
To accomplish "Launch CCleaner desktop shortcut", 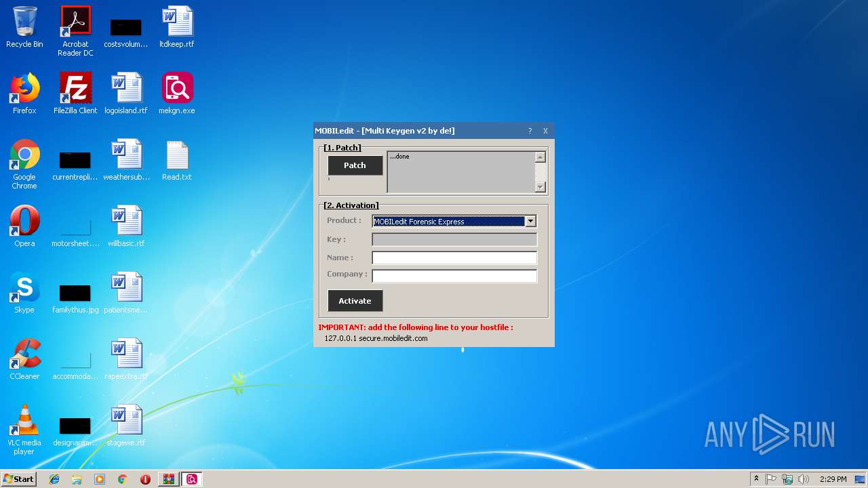I will (x=24, y=359).
